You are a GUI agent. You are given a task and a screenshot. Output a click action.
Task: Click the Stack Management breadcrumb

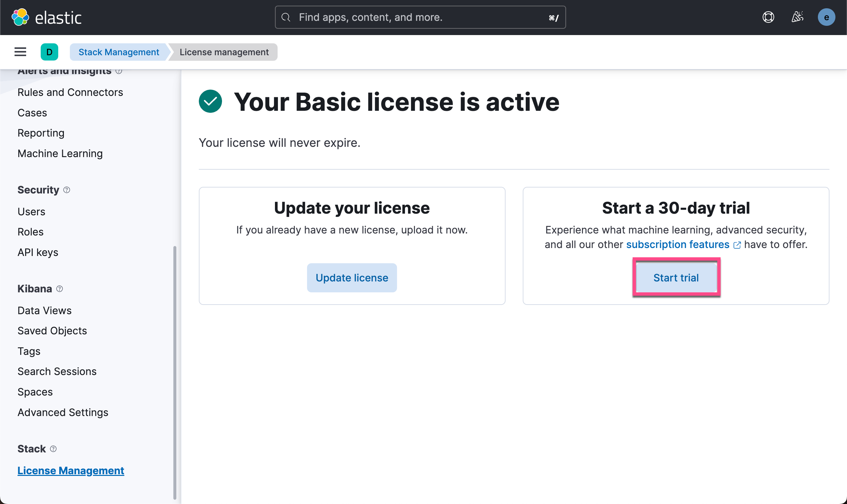[118, 52]
